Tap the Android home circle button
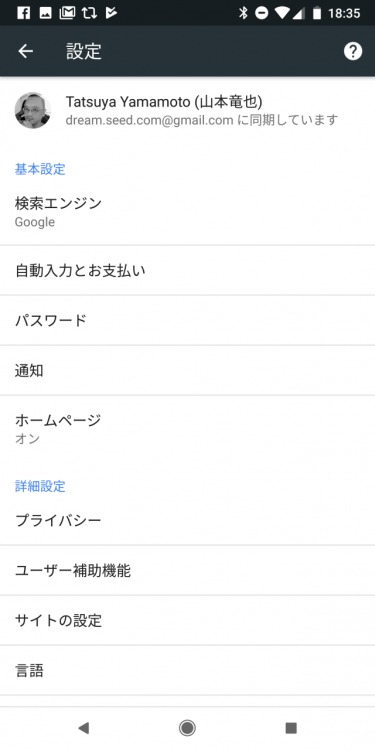The width and height of the screenshot is (375, 750). click(187, 728)
